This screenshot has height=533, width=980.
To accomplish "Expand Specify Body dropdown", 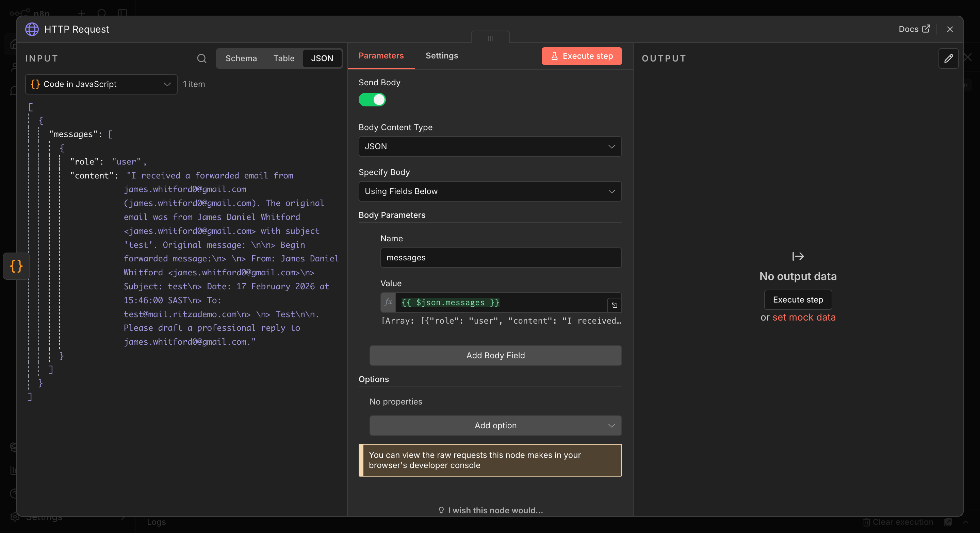I will pos(490,191).
